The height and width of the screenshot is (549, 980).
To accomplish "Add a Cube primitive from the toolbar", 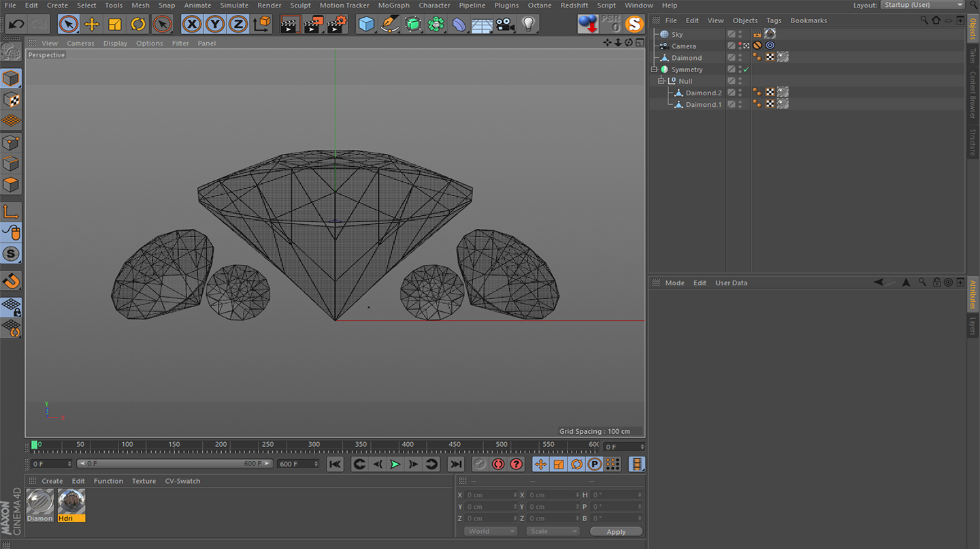I will click(x=365, y=24).
